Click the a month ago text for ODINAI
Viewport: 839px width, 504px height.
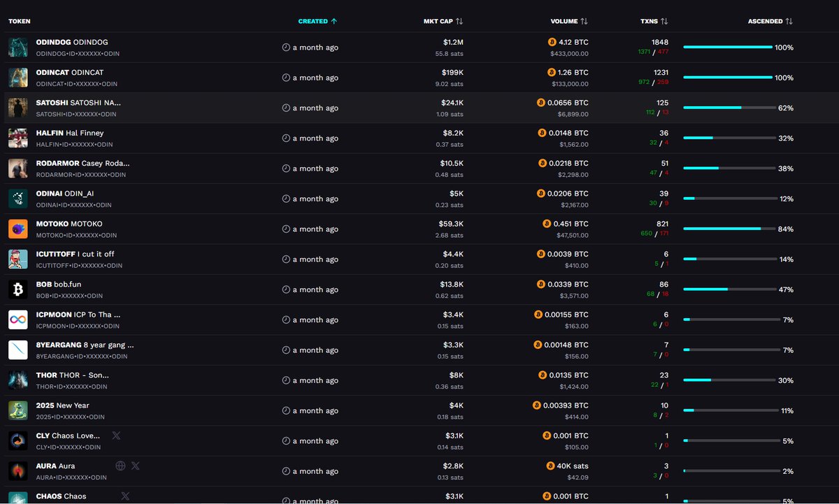[x=315, y=199]
